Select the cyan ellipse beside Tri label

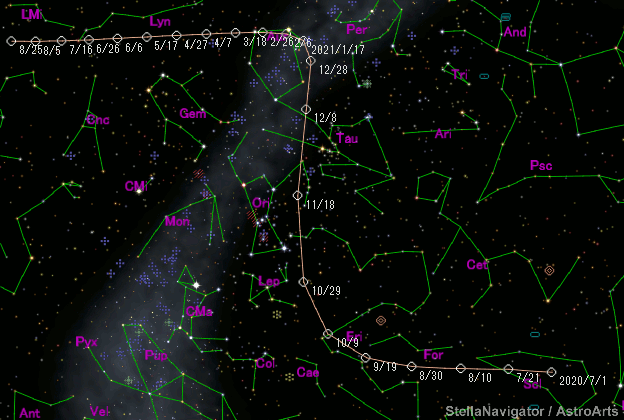(484, 76)
